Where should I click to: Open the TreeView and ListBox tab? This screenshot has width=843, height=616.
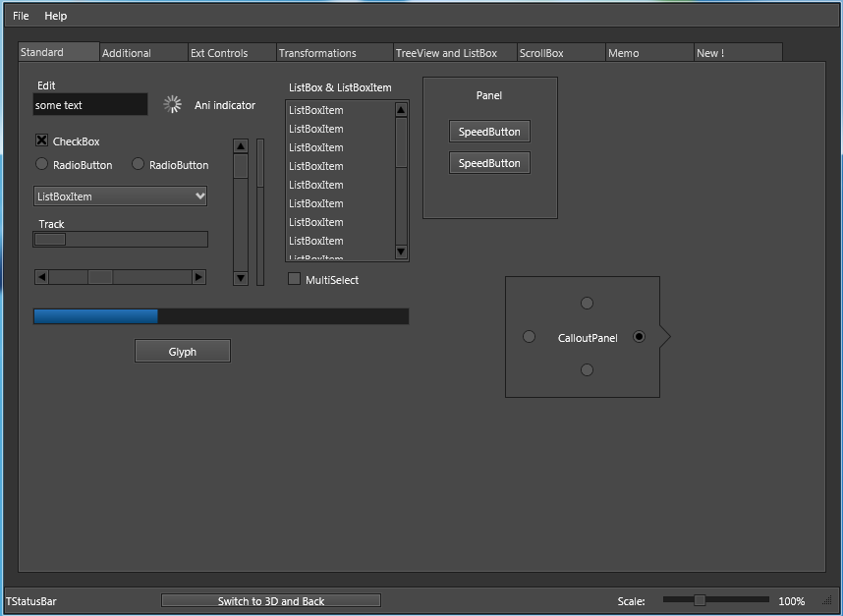455,53
